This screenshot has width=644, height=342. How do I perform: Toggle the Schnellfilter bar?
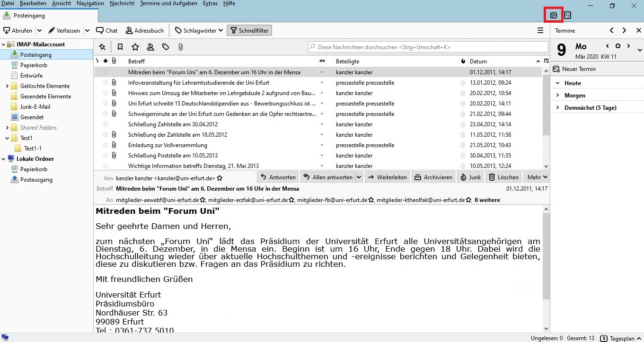click(x=249, y=30)
